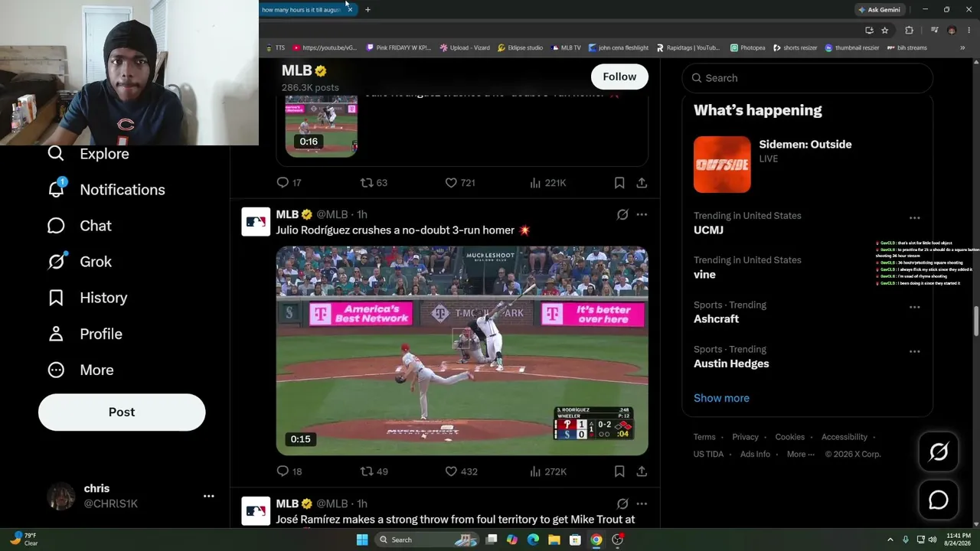
Task: Open options for UCMJ trend
Action: (x=914, y=218)
